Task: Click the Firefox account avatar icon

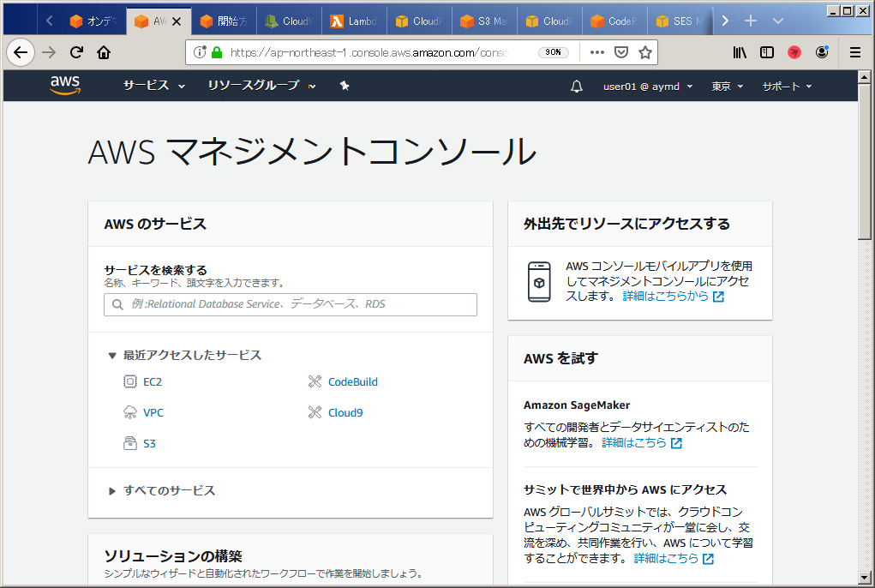Action: [x=822, y=52]
